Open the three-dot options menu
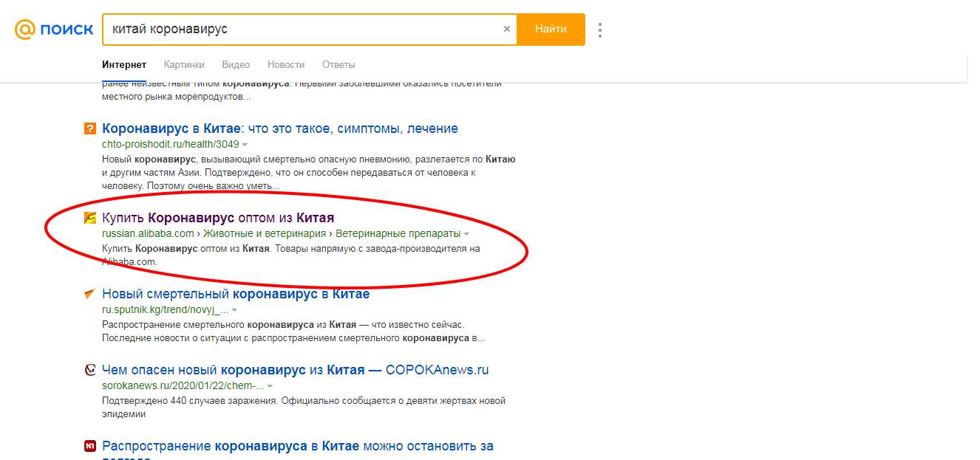The image size is (980, 460). [x=600, y=30]
